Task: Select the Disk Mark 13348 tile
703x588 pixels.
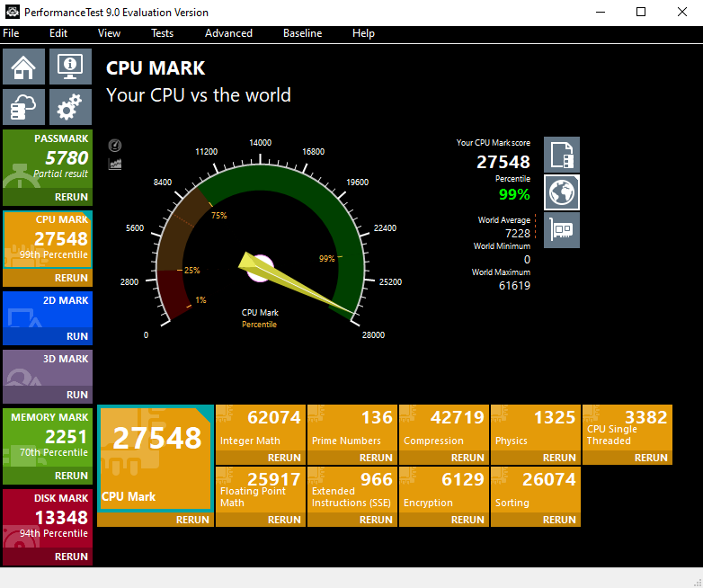Action: tap(48, 519)
